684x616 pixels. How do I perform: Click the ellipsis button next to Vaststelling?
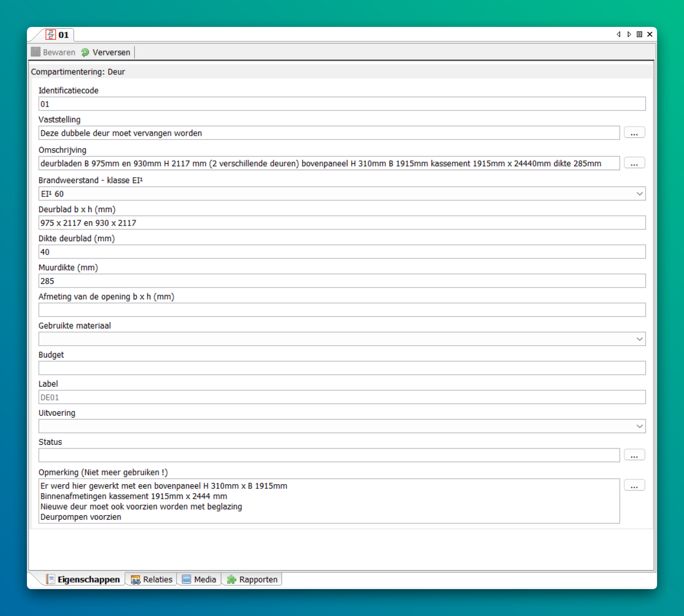[634, 133]
